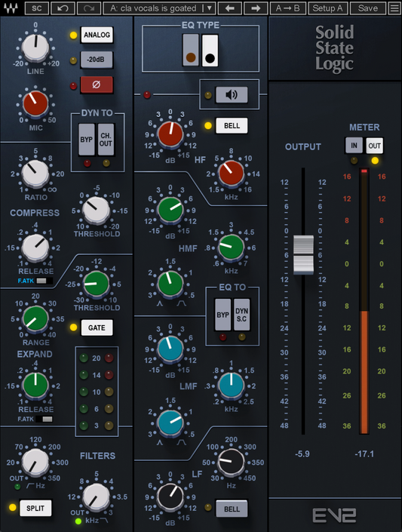Toggle the DYN TO BYP switch
The image size is (402, 532).
click(x=87, y=140)
